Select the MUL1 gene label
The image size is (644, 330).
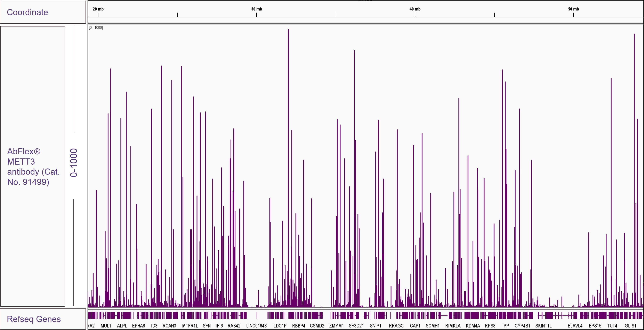click(x=106, y=326)
